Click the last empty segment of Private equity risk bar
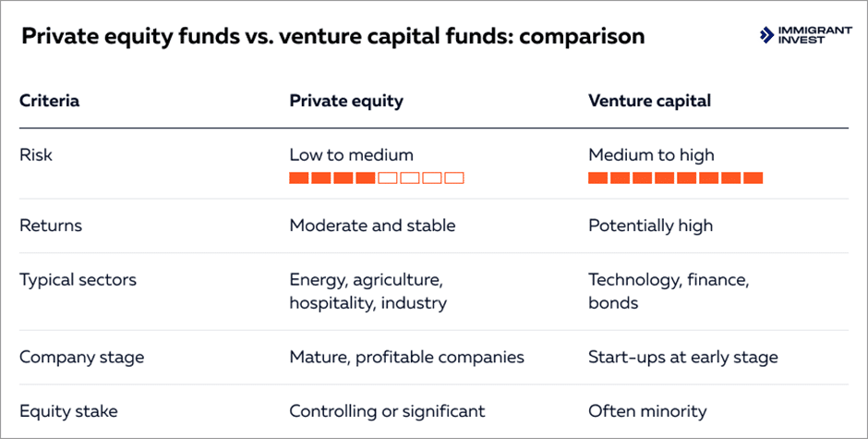 point(453,177)
